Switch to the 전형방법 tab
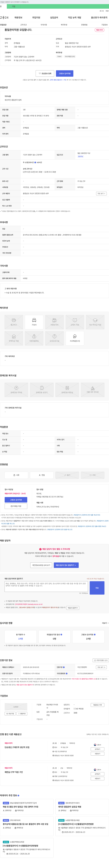 (x=84, y=25)
